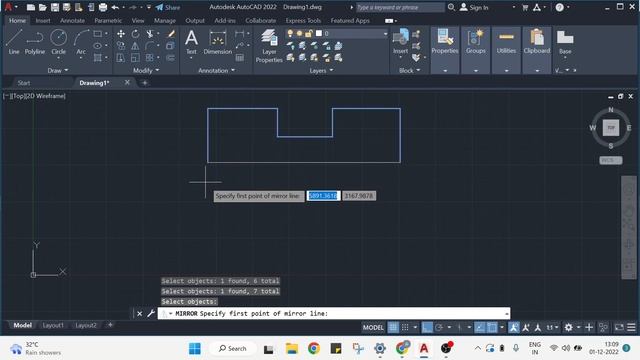Open the Sign In dropdown arrow
The width and height of the screenshot is (640, 360).
tap(513, 7)
